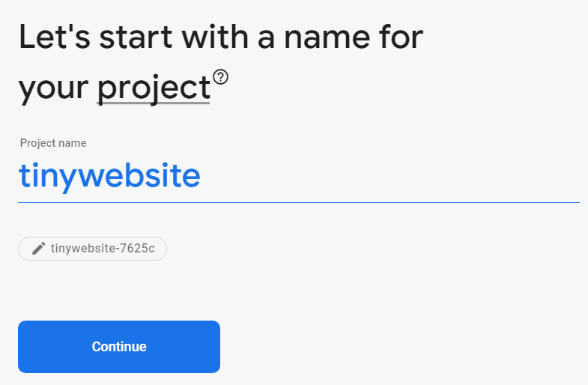
Task: Select the Project name label
Action: 53,143
